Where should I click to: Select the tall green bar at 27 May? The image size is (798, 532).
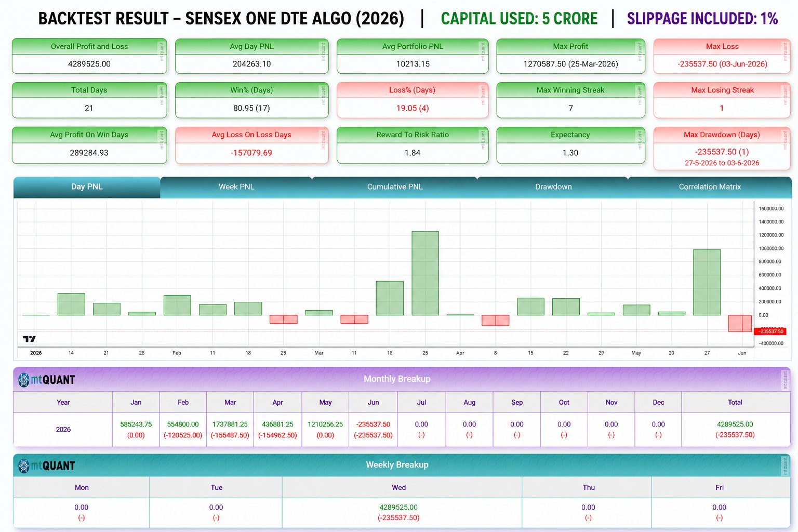pyautogui.click(x=707, y=283)
